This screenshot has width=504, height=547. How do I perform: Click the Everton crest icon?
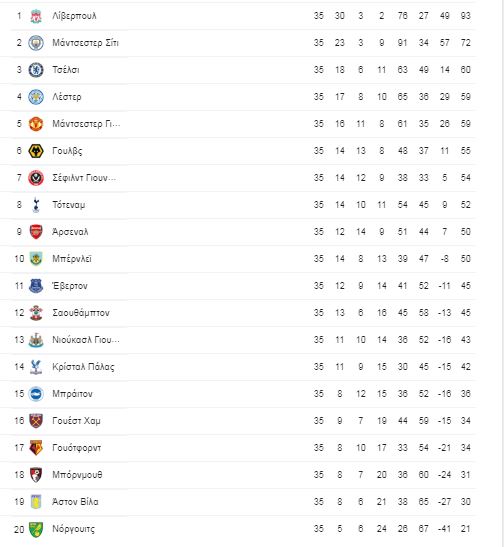point(36,286)
